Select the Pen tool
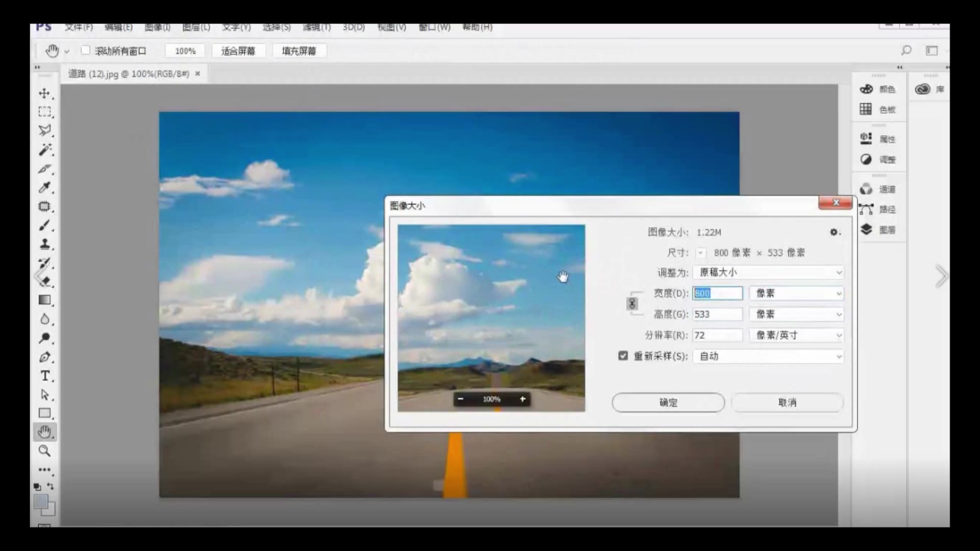 [45, 357]
